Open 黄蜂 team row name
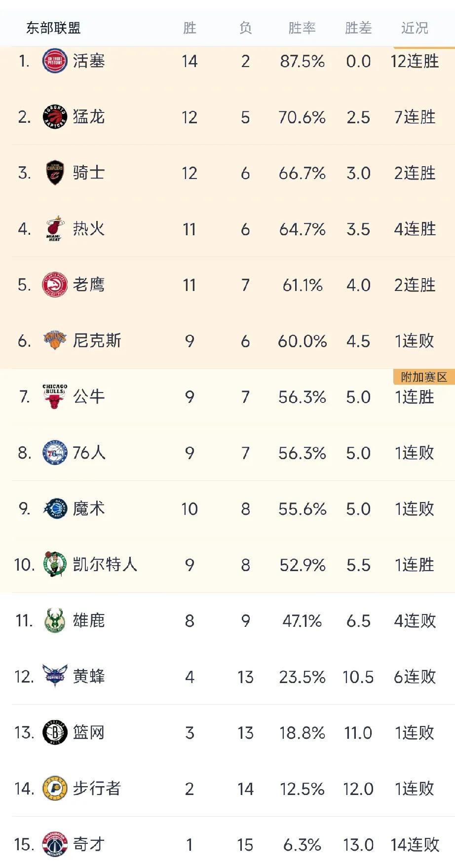 [89, 677]
